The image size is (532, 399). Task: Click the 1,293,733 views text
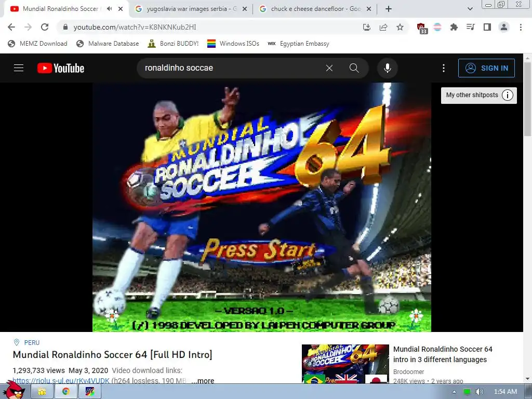pyautogui.click(x=38, y=370)
